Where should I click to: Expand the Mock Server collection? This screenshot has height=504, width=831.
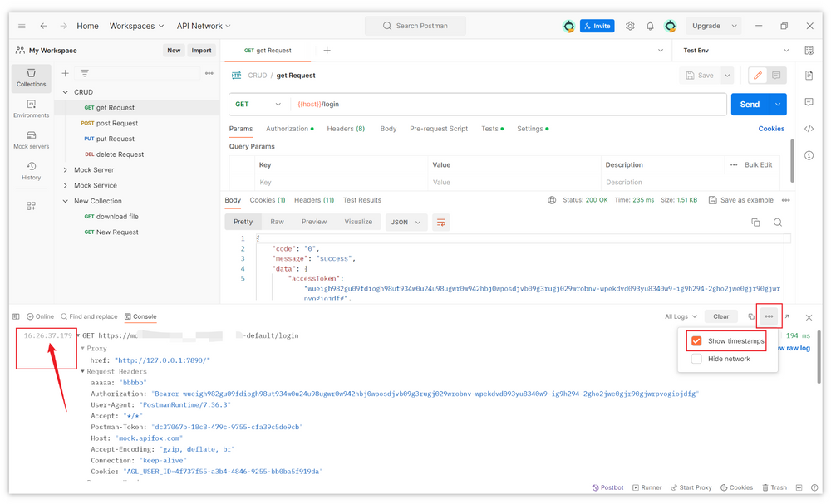pyautogui.click(x=66, y=170)
